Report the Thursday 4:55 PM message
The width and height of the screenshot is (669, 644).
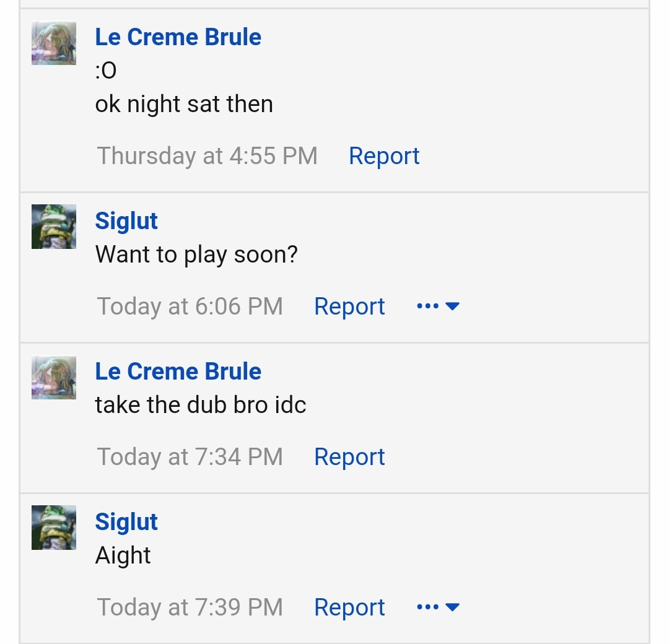coord(384,156)
